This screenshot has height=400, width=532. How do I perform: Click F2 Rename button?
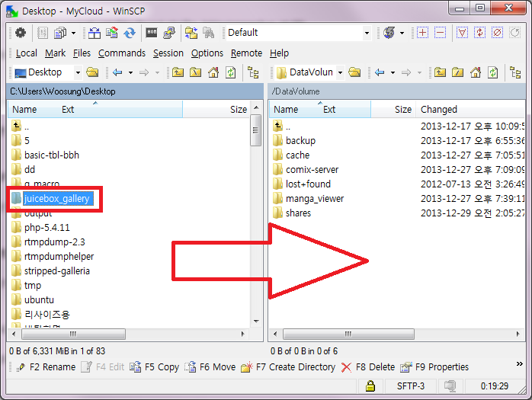pos(46,367)
